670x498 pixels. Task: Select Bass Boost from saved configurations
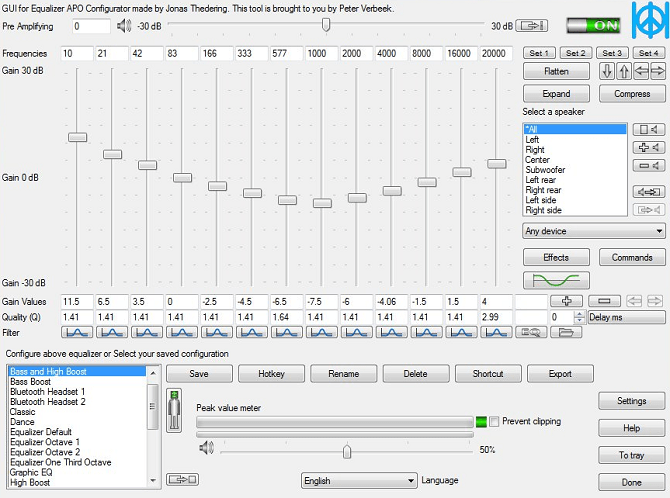[x=32, y=381]
